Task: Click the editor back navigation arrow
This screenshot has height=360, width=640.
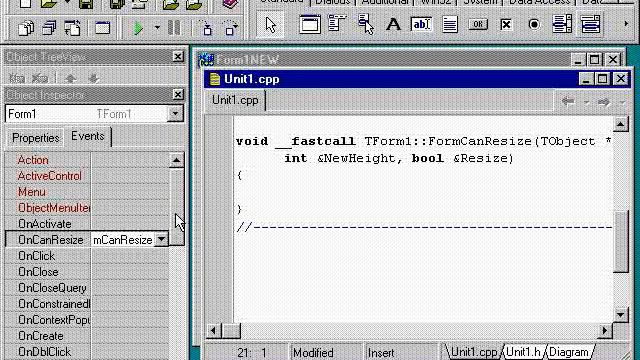Action: point(568,102)
